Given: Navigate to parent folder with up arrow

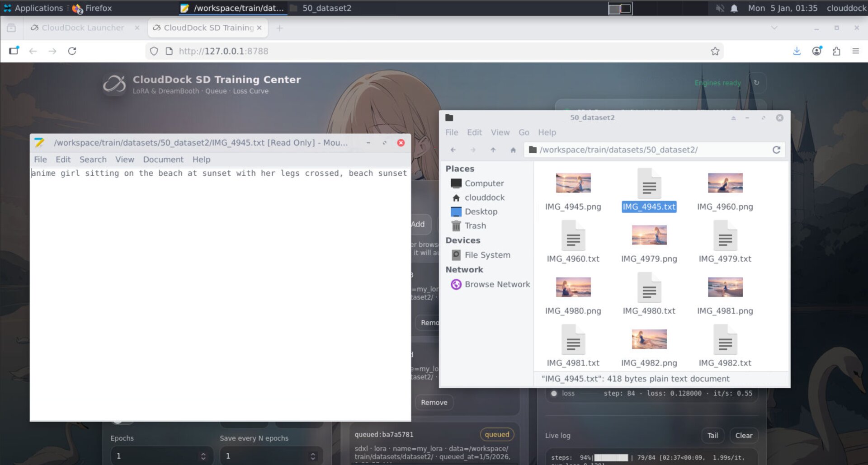Looking at the screenshot, I should (493, 150).
